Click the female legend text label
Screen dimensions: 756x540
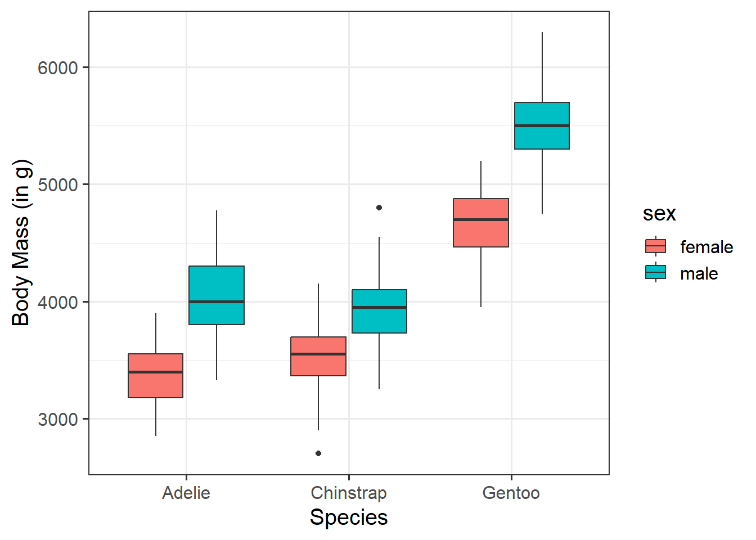coord(706,247)
